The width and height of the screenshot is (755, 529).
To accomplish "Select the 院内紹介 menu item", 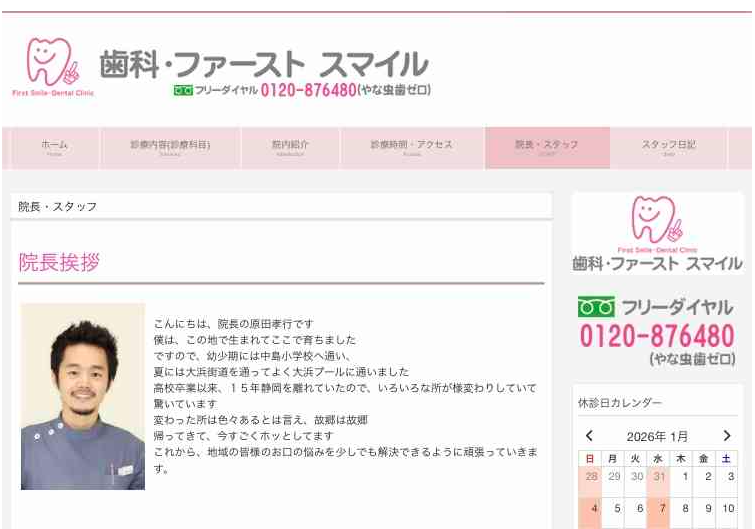I will 290,147.
